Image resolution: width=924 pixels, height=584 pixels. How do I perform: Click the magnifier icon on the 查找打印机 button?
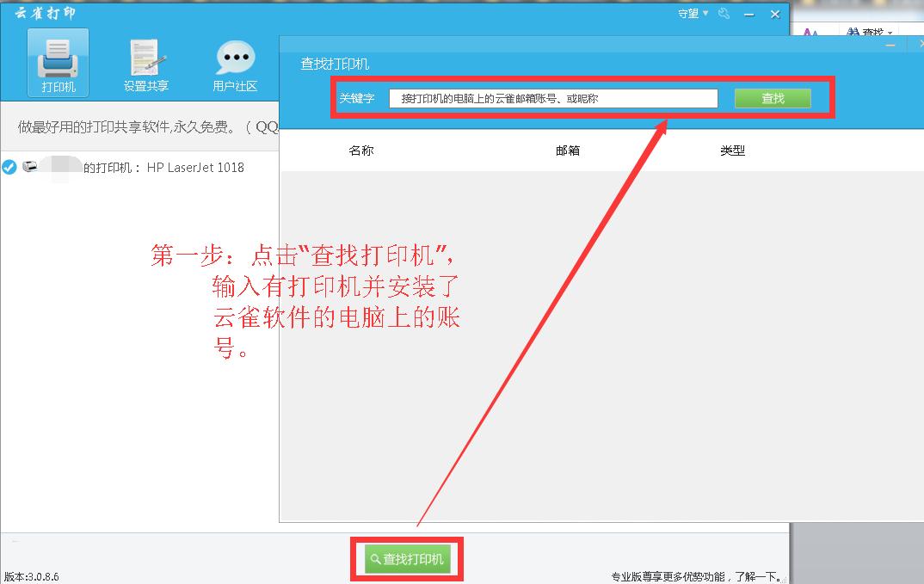(374, 557)
